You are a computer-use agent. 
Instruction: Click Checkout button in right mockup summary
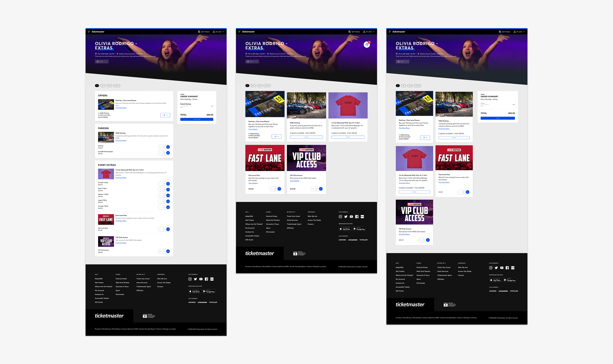click(x=498, y=118)
